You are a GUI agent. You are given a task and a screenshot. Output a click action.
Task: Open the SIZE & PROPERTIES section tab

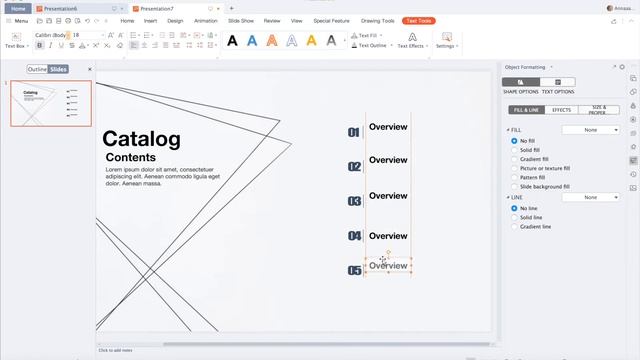point(599,110)
